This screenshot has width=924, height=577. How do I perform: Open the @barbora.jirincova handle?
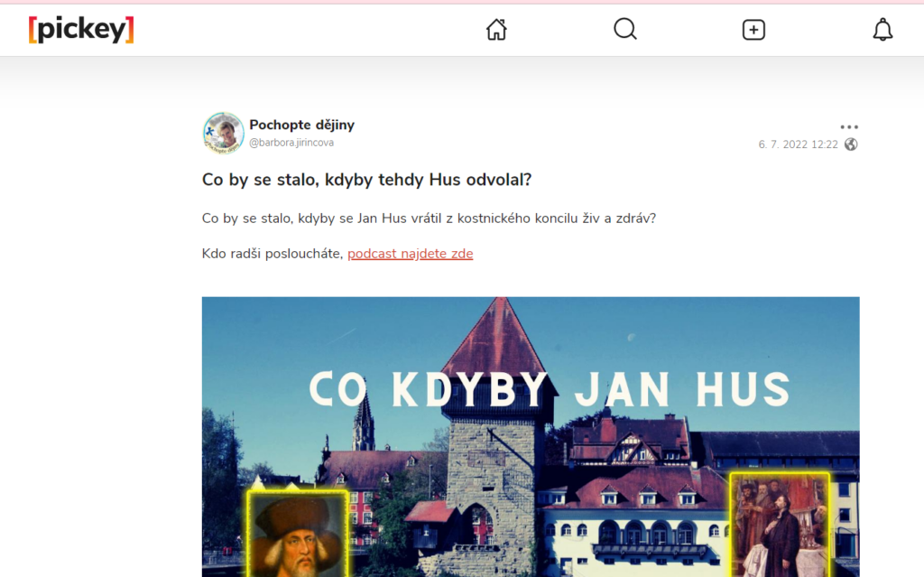pos(291,143)
